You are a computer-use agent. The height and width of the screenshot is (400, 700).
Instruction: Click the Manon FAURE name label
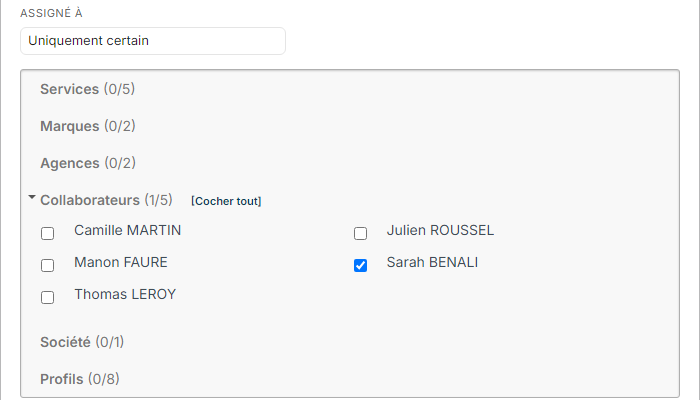[121, 262]
